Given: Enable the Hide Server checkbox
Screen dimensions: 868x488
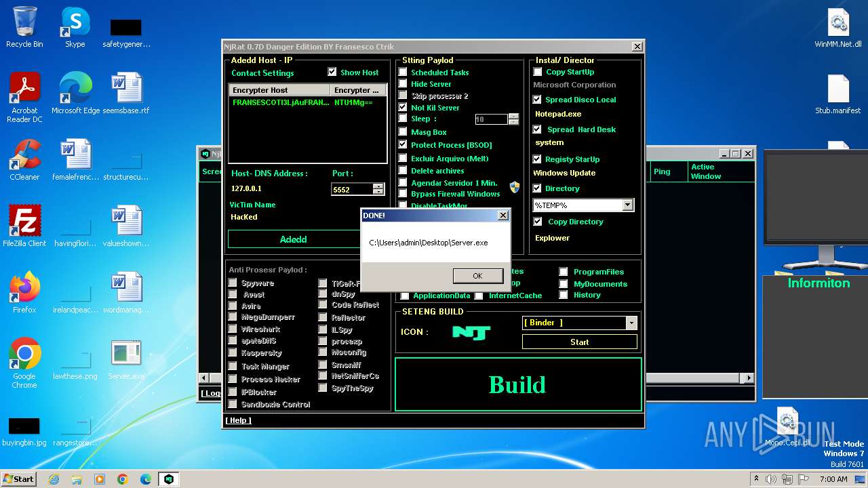Looking at the screenshot, I should tap(403, 84).
